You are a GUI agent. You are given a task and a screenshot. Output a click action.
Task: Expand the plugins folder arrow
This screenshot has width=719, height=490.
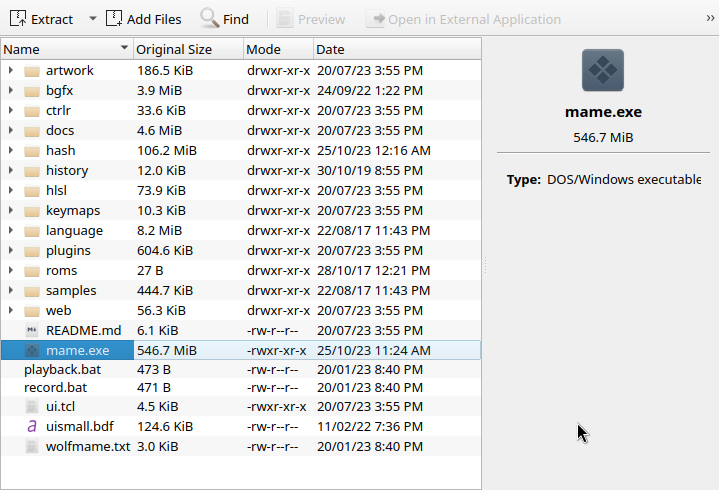(11, 251)
